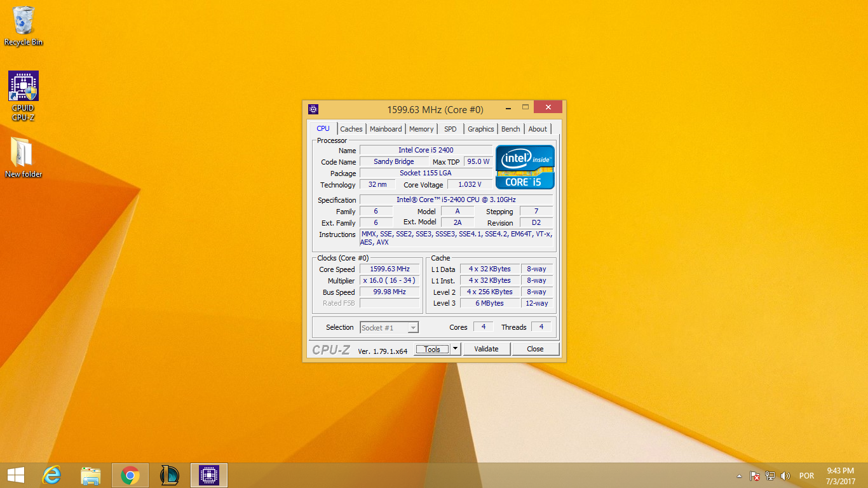Switch the POR input language indicator

[807, 476]
